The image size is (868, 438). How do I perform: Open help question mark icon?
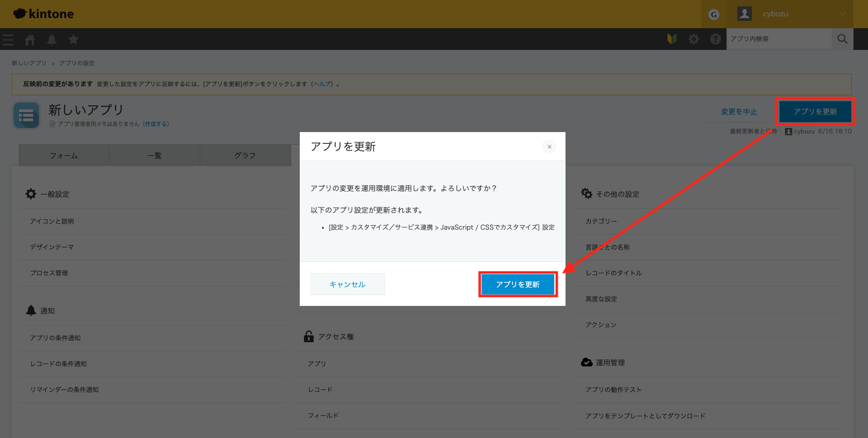[x=716, y=39]
